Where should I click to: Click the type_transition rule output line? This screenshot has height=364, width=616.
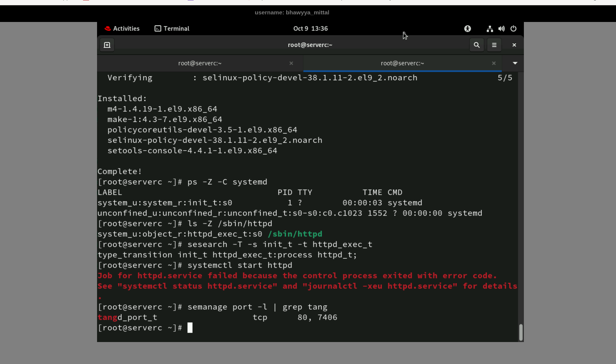(x=227, y=255)
